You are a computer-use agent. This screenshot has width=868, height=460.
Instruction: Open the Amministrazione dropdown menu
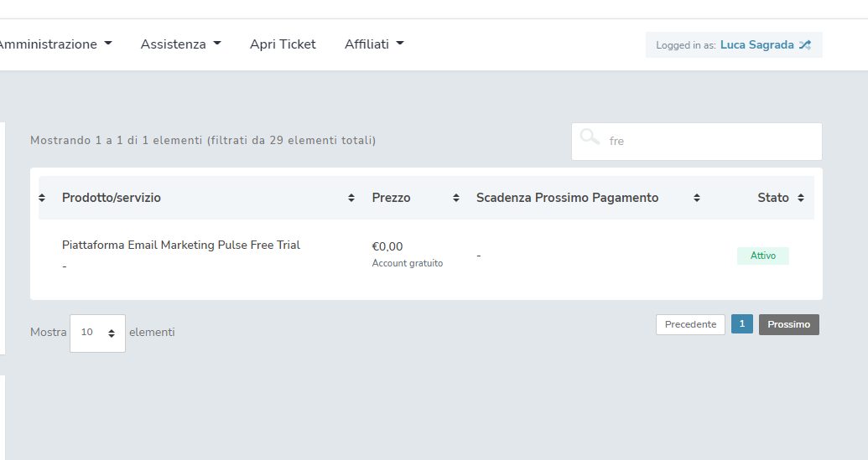55,44
